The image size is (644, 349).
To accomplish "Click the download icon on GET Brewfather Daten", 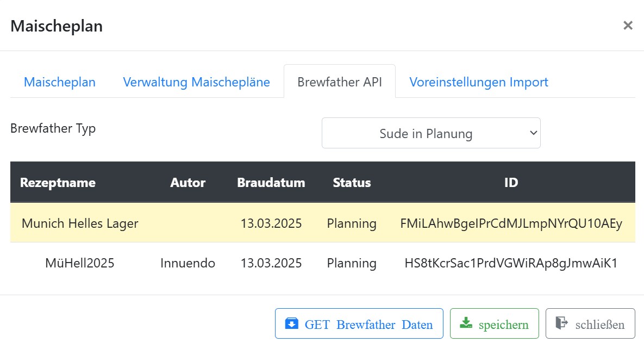I will [292, 324].
